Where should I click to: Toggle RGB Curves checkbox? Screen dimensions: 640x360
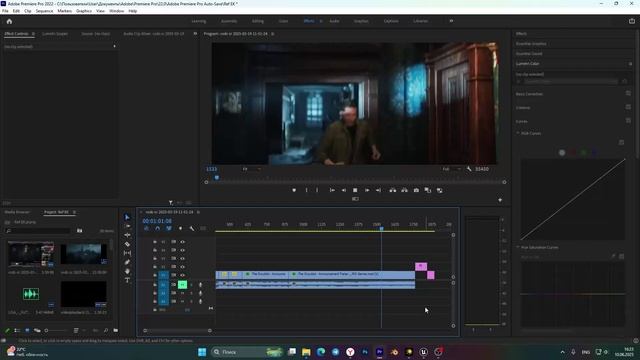[x=621, y=142]
